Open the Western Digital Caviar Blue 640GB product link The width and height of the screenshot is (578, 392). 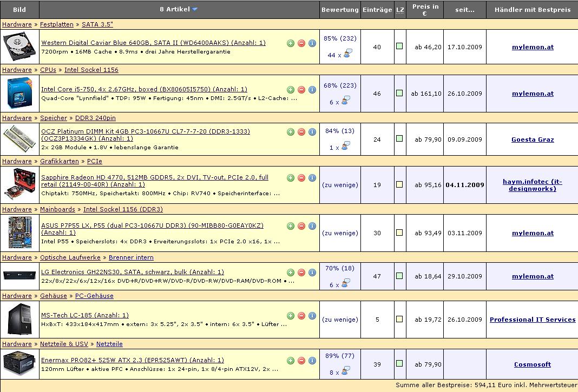[x=153, y=43]
